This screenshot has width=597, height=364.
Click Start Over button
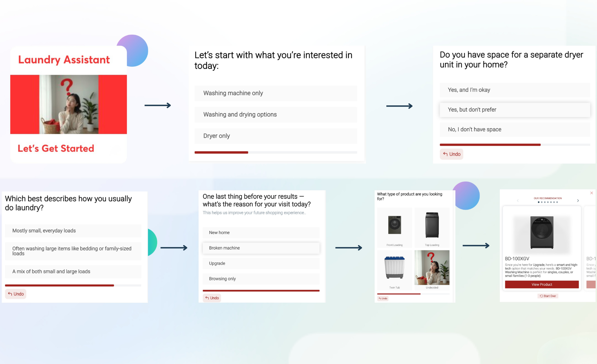548,296
